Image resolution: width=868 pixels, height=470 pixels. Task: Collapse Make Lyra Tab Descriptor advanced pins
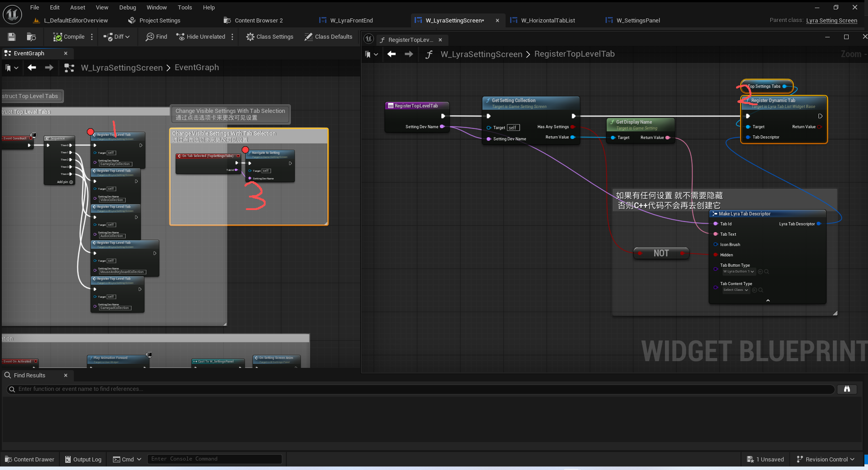coord(768,300)
